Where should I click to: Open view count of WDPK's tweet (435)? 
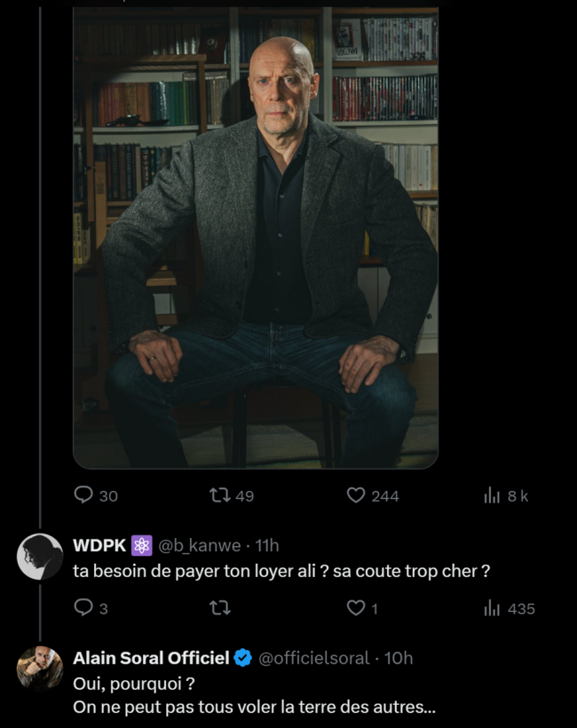(493, 608)
